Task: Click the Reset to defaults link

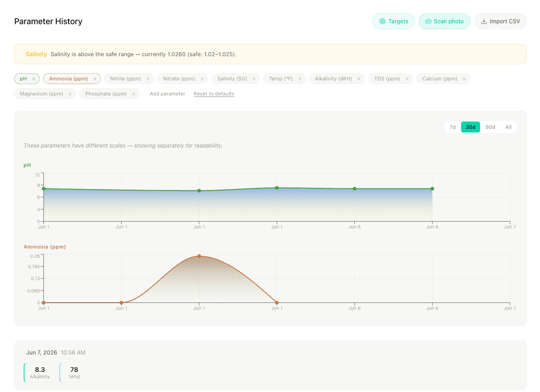Action: coord(214,94)
